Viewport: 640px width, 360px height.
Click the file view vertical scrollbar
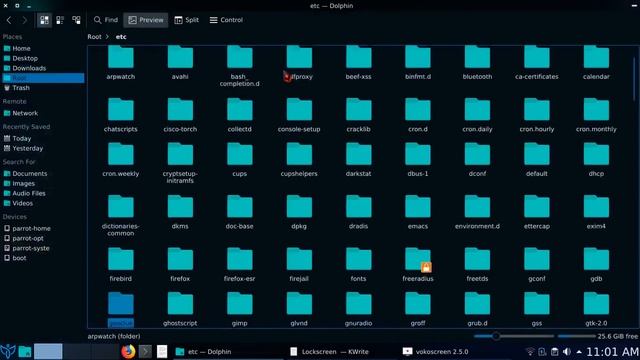point(634,79)
